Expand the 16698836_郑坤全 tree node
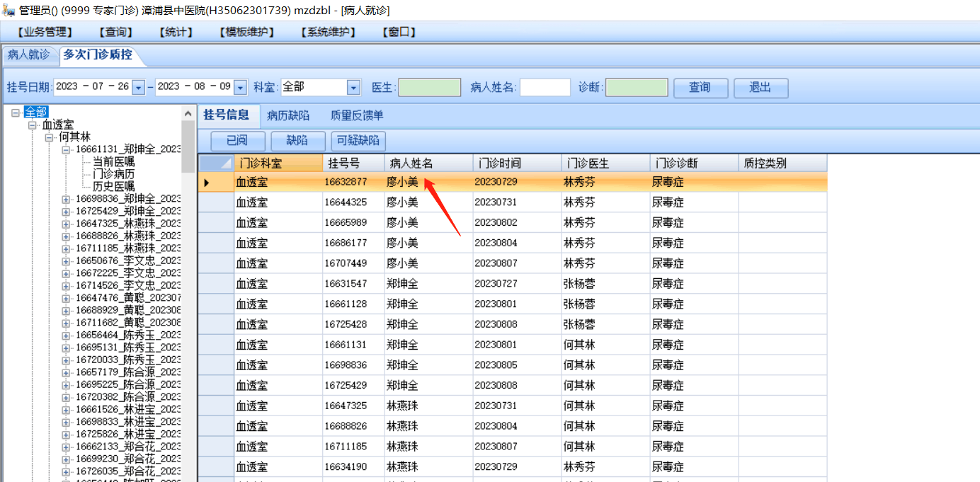 point(67,199)
